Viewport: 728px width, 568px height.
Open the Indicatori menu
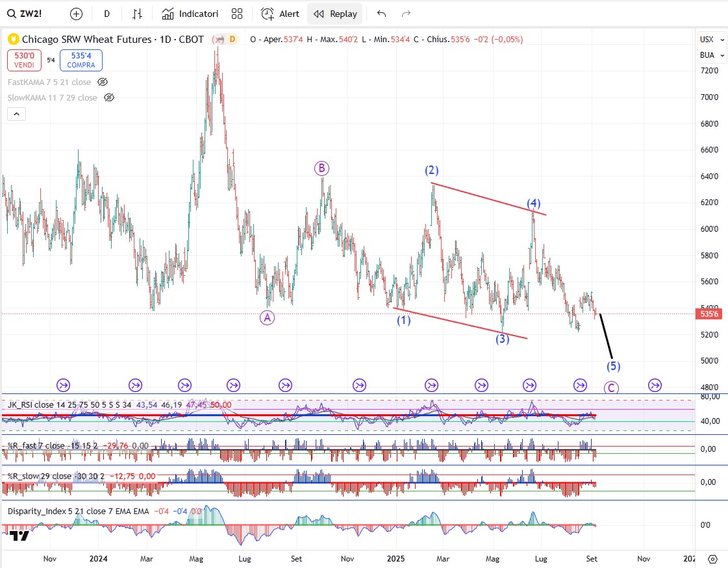(x=190, y=14)
